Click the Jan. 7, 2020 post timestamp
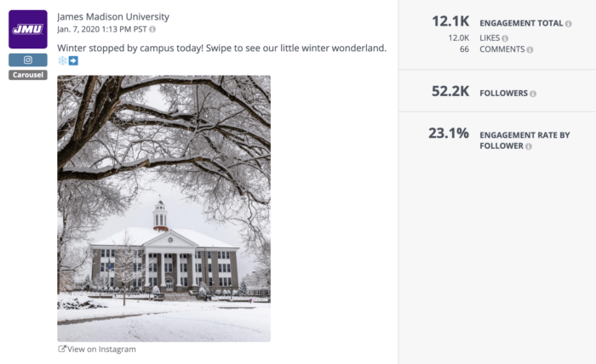596x364 pixels. pos(101,30)
